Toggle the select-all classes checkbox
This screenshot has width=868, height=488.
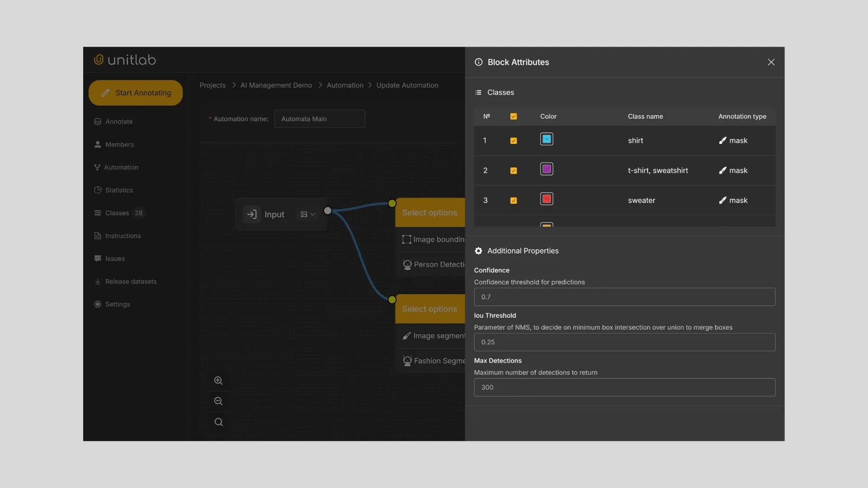click(513, 116)
